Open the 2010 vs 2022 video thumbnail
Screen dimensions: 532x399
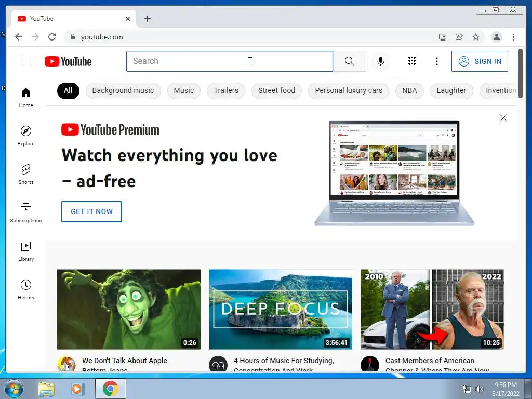coord(432,309)
